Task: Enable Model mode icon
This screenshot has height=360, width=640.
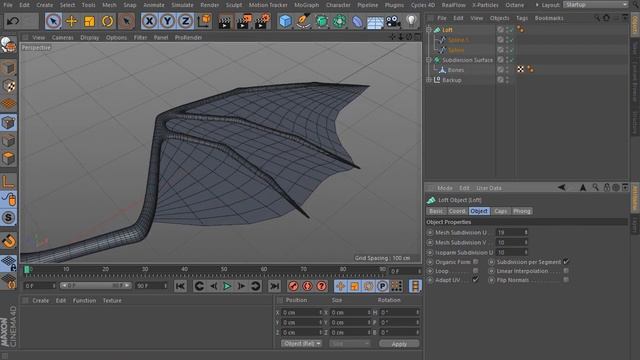Action: 8,68
